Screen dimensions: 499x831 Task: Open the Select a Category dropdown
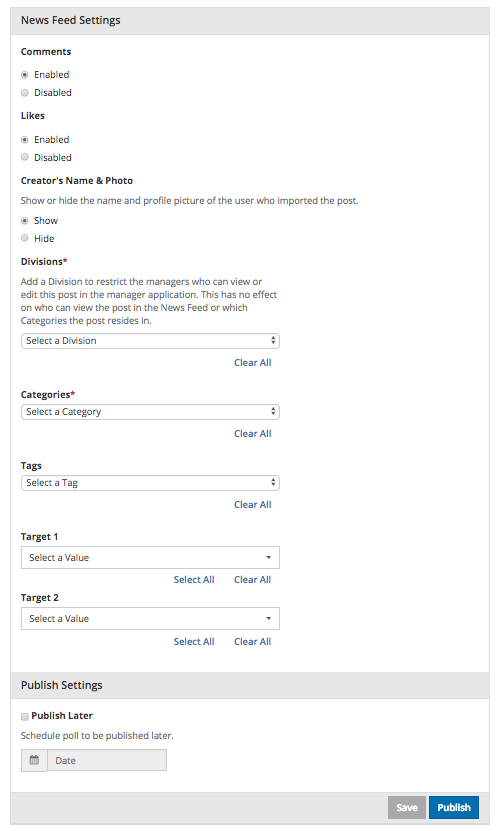click(x=150, y=412)
